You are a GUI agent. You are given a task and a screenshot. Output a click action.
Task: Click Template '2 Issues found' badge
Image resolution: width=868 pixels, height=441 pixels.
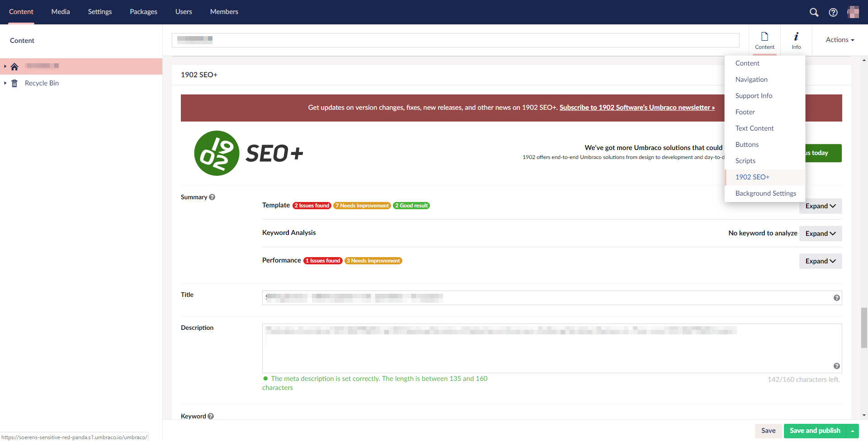click(312, 206)
